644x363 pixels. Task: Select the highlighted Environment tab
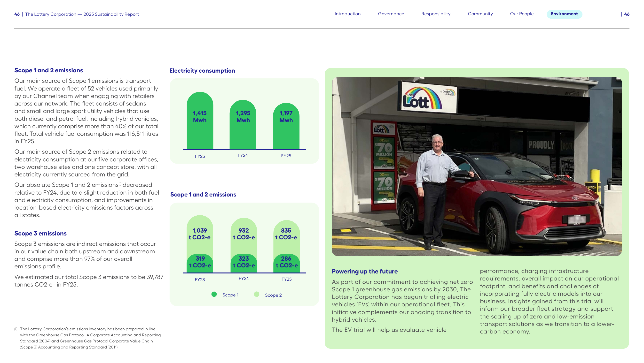564,14
